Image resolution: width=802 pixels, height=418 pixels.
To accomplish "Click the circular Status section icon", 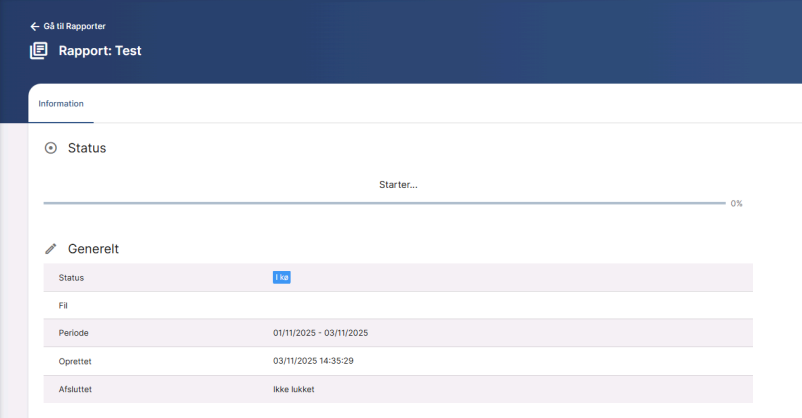I will pos(51,148).
